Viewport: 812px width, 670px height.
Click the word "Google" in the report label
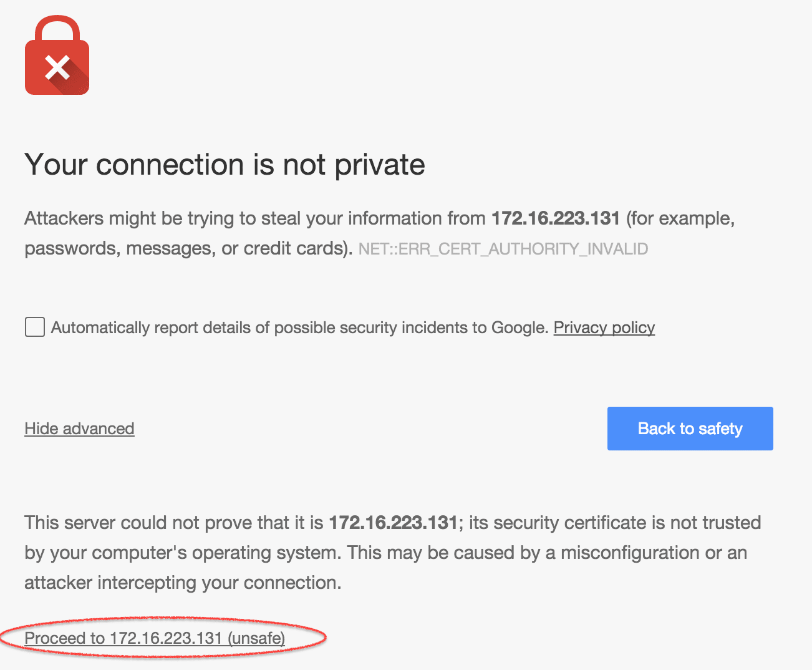[519, 328]
